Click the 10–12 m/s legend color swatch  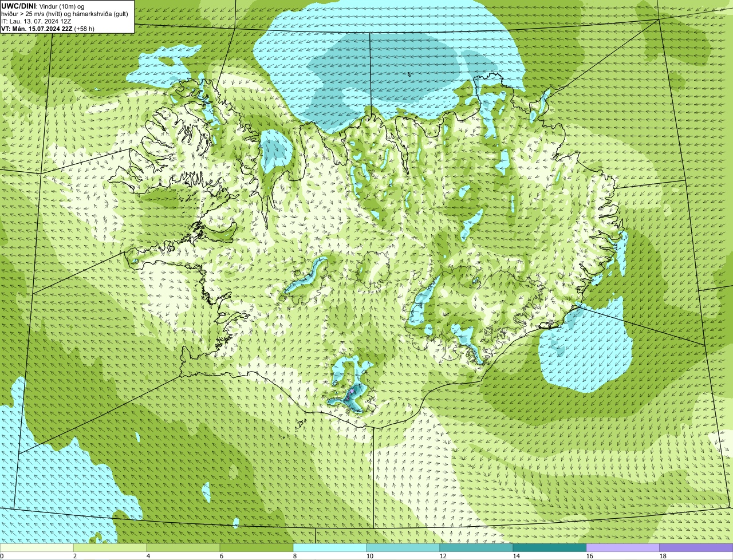[403, 548]
